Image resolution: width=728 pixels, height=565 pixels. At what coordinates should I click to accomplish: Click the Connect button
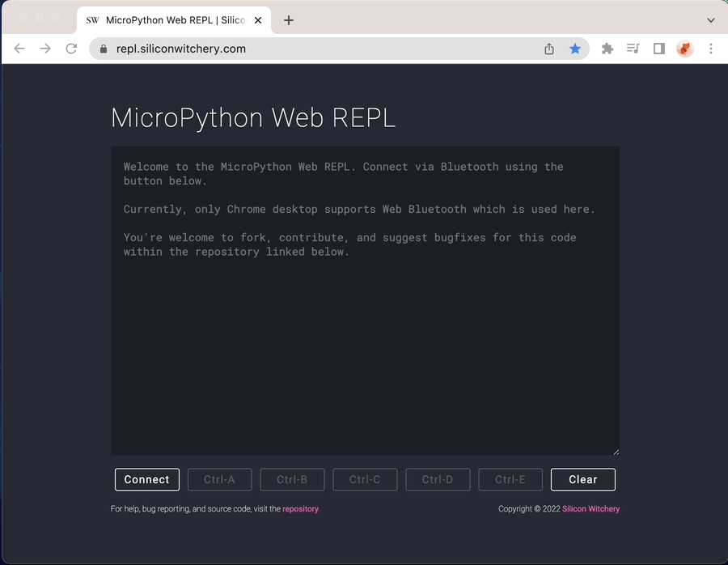147,479
